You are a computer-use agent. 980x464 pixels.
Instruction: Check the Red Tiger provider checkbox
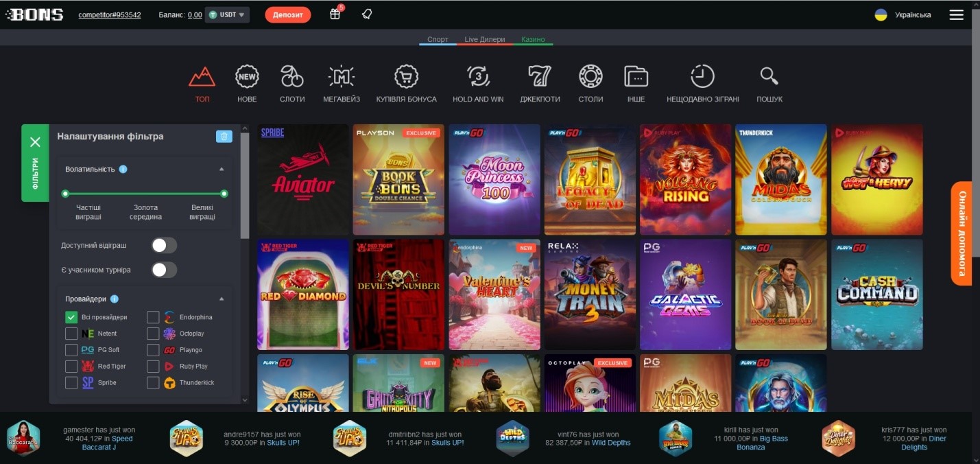(x=71, y=367)
